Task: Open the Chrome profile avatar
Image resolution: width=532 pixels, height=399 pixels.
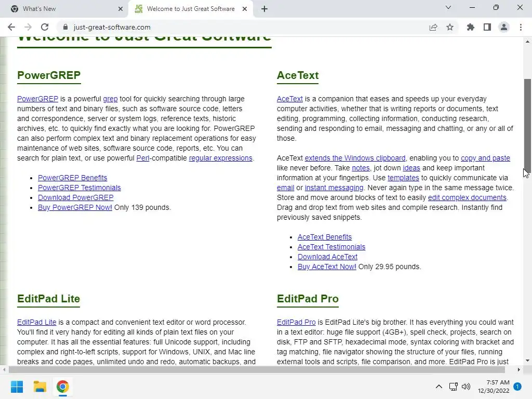Action: (x=504, y=27)
